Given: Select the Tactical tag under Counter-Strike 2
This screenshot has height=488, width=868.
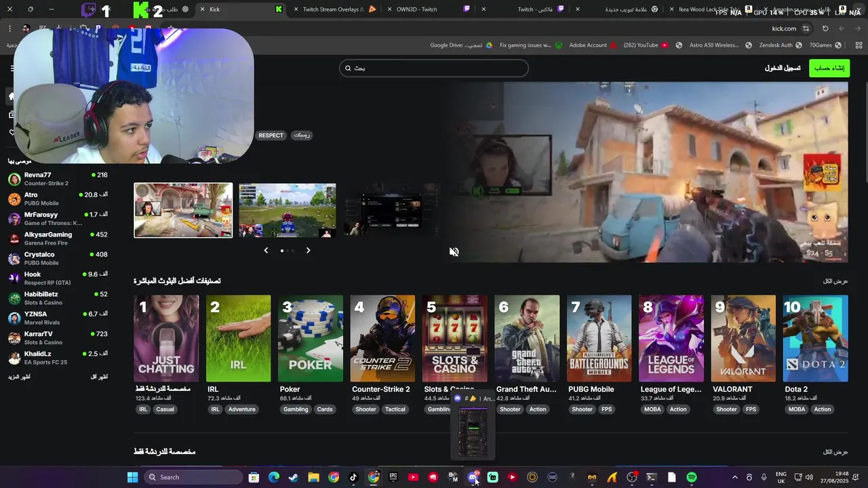Looking at the screenshot, I should pos(395,409).
